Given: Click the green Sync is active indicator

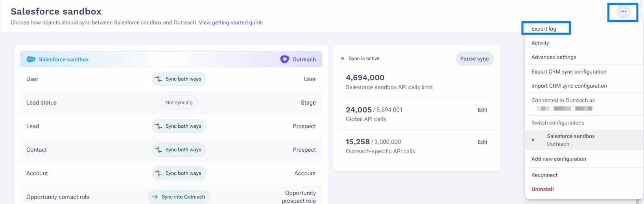Looking at the screenshot, I should click(x=342, y=59).
